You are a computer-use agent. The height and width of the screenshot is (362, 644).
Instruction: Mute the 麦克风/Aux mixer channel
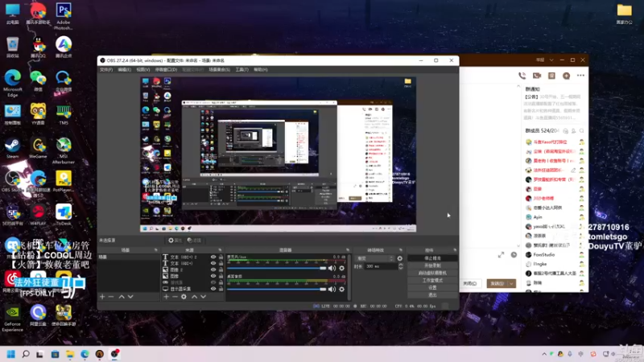332,268
